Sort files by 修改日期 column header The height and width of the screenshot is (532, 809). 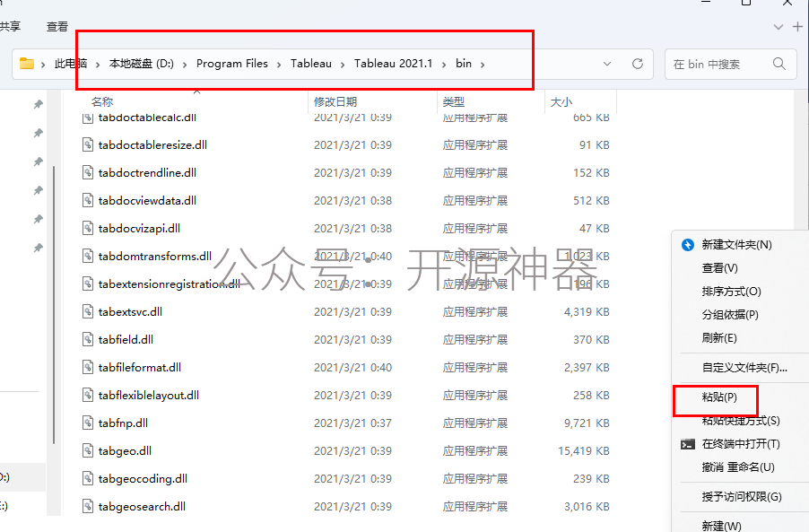[x=335, y=101]
